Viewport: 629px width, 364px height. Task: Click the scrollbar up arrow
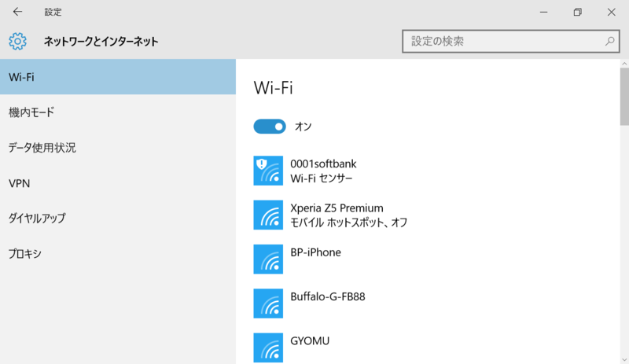[x=624, y=64]
